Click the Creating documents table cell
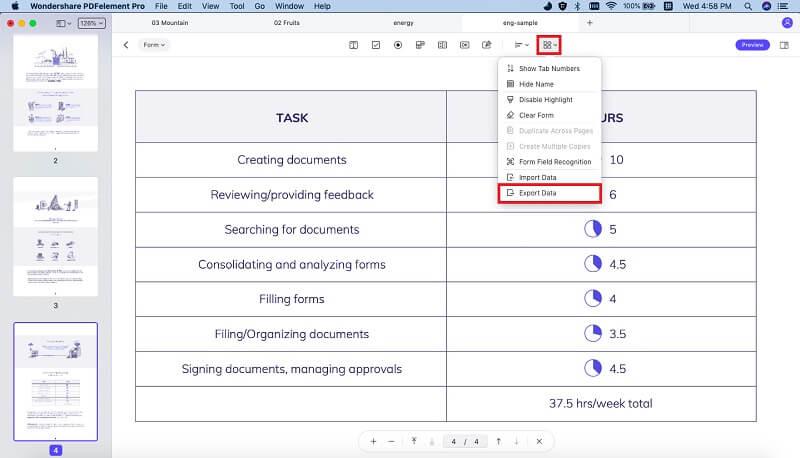The height and width of the screenshot is (458, 800). click(x=291, y=160)
